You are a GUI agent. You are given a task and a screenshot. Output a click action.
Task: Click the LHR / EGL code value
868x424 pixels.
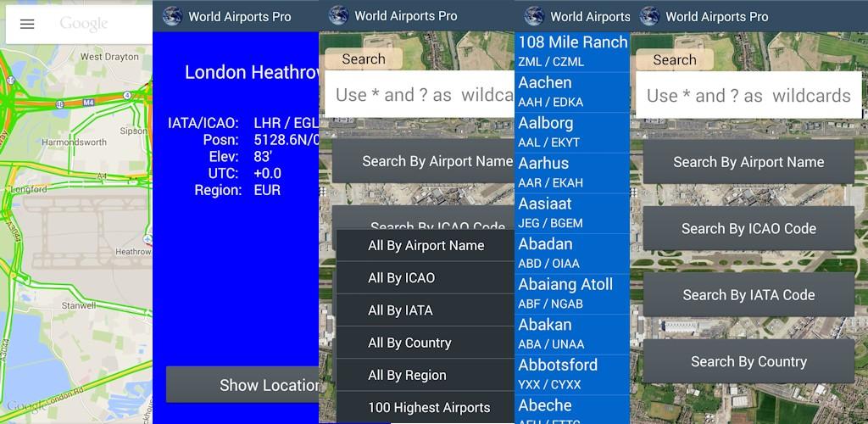pos(287,123)
